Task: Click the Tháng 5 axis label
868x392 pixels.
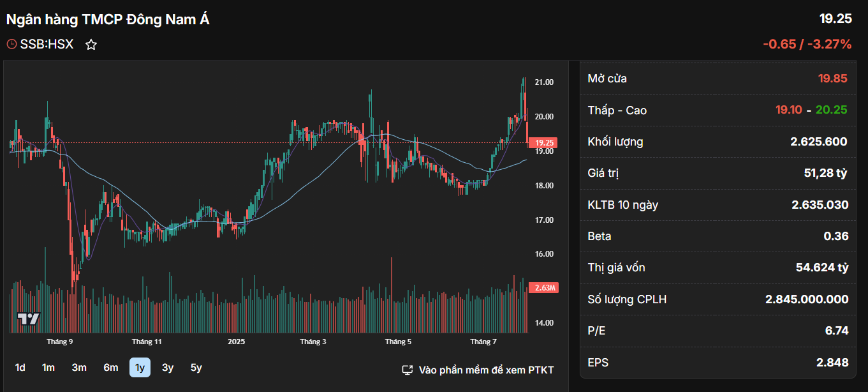Action: [398, 342]
